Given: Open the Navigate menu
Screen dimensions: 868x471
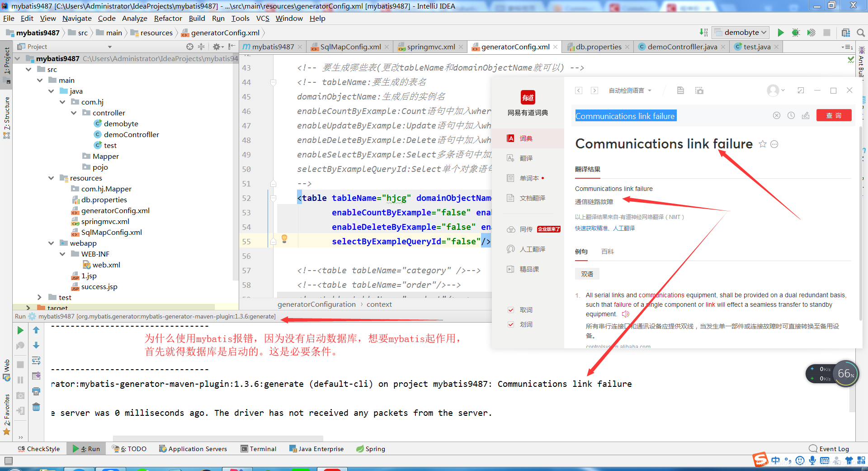Looking at the screenshot, I should coord(77,19).
